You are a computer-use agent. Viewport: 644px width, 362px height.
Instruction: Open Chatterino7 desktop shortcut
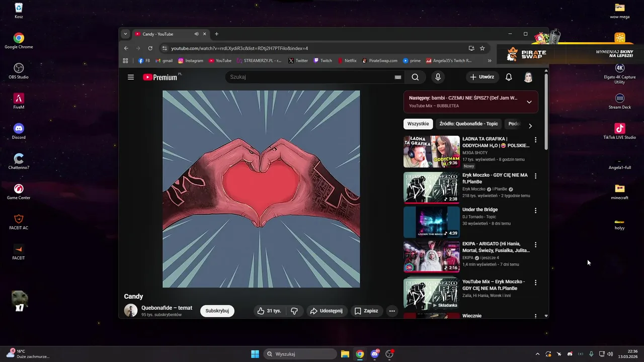[x=19, y=161]
